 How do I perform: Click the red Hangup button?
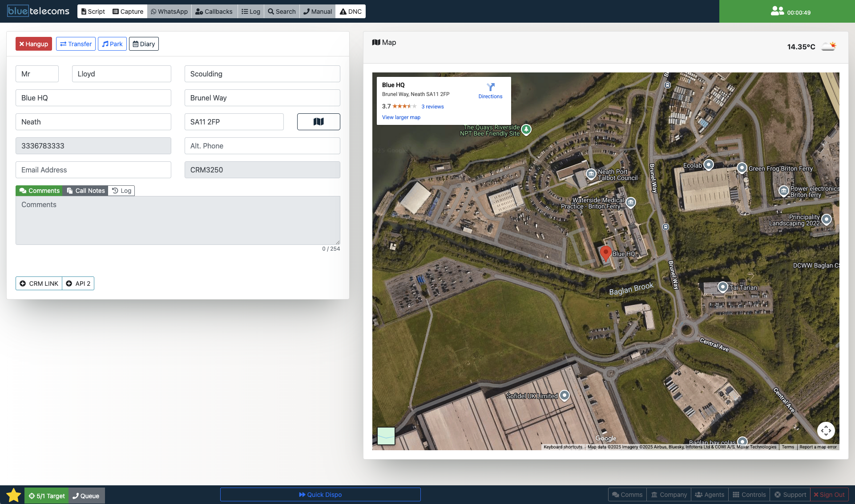pos(33,44)
